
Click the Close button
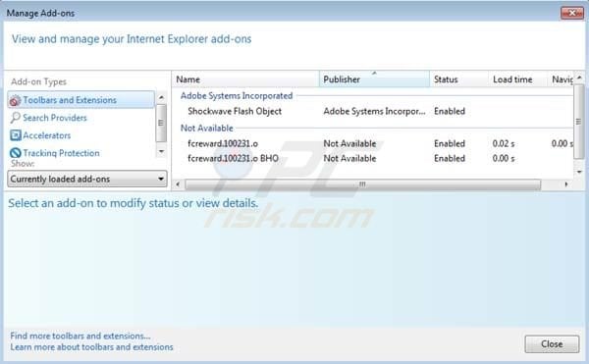[x=552, y=343]
